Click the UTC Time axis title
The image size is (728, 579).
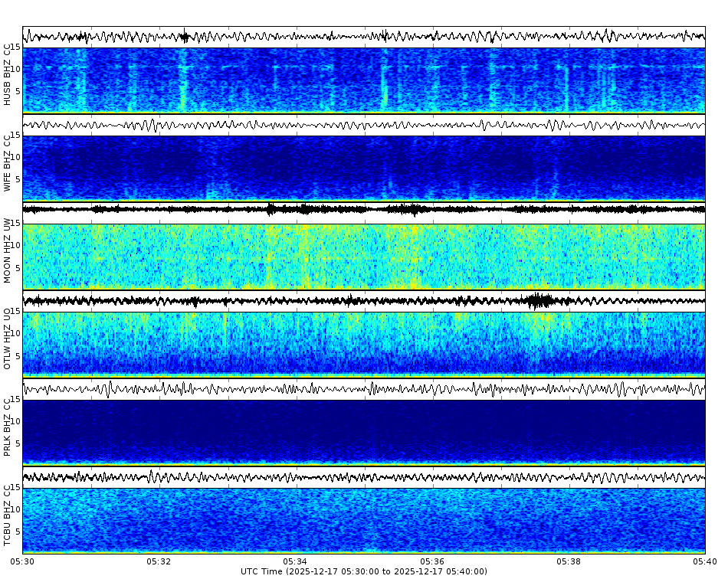point(364,571)
